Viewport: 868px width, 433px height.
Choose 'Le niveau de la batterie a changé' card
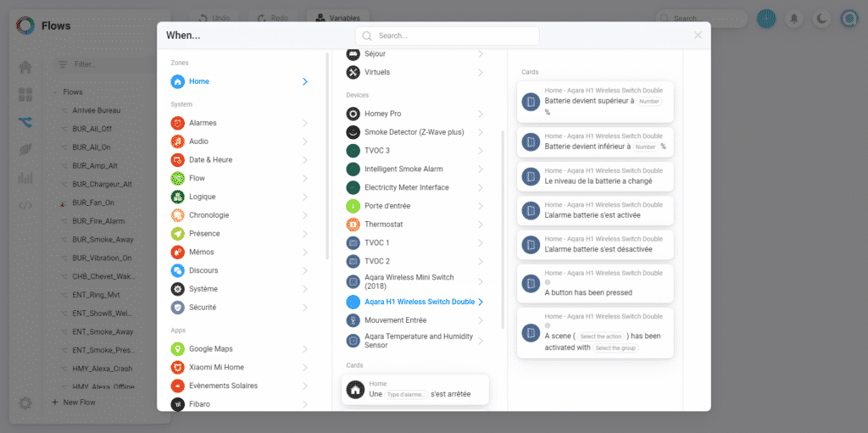point(595,176)
